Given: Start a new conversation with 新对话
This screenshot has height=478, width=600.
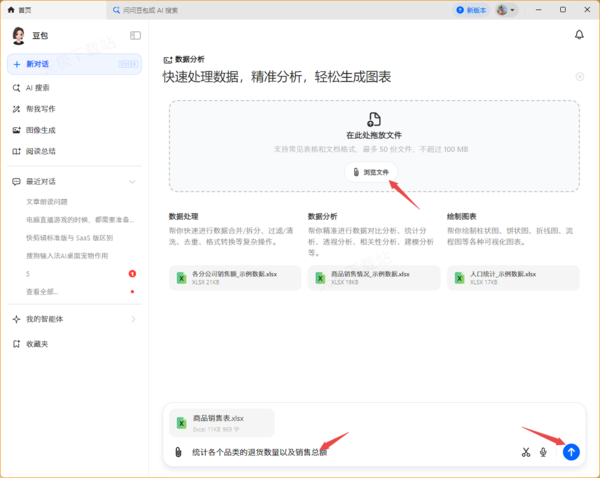Looking at the screenshot, I should pyautogui.click(x=74, y=64).
